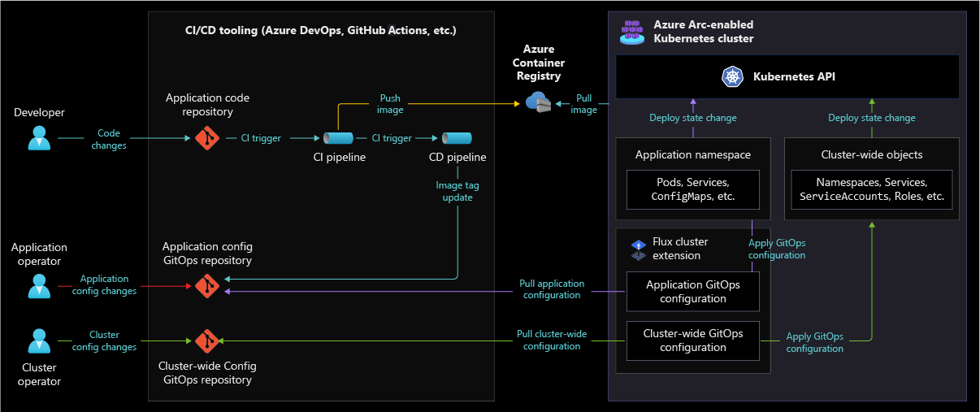Click the 'Application code repository' label
980x412 pixels.
(x=207, y=105)
